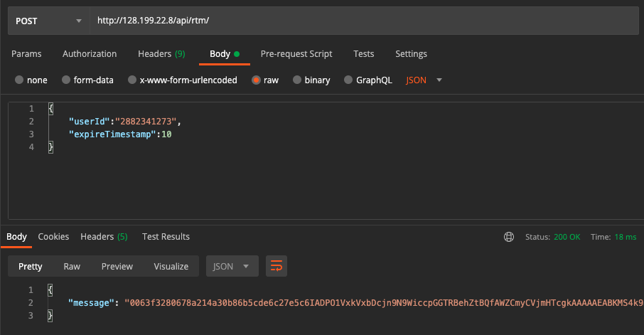Screen dimensions: 644x335
Task: Switch response view to Visualize
Action: click(x=171, y=266)
